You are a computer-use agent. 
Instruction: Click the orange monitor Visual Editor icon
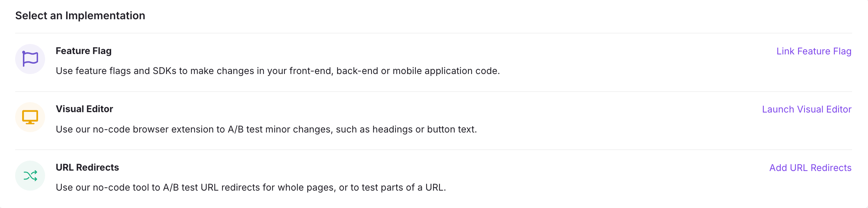point(30,117)
